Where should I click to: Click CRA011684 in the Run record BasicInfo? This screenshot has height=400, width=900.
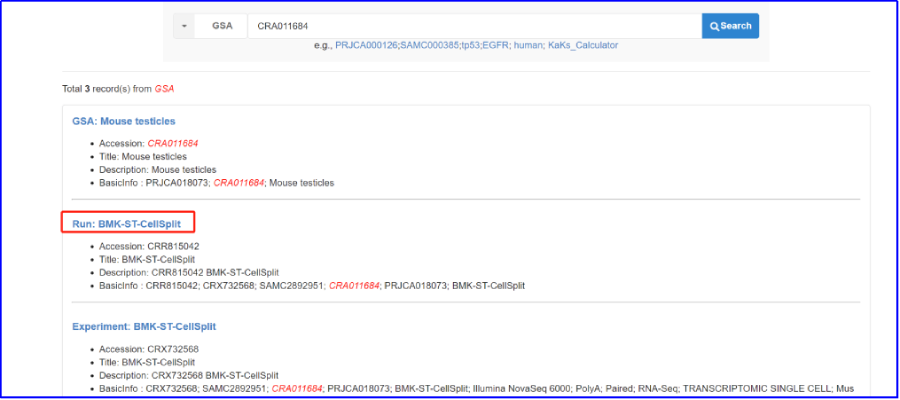[354, 285]
